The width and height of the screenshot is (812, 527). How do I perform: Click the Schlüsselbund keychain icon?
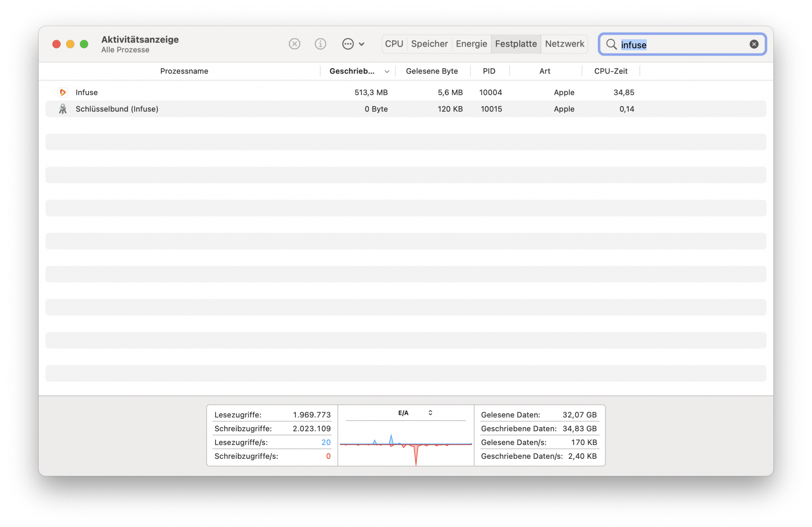pyautogui.click(x=63, y=109)
